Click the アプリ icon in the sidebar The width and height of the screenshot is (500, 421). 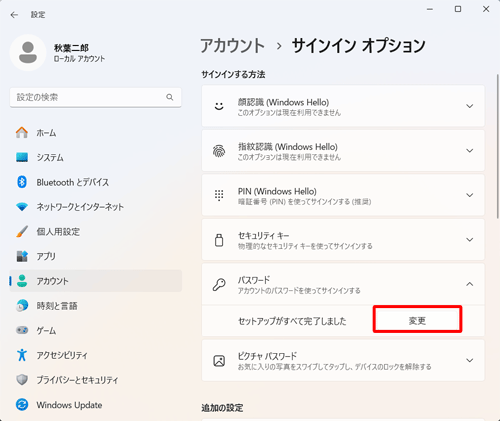(x=22, y=256)
